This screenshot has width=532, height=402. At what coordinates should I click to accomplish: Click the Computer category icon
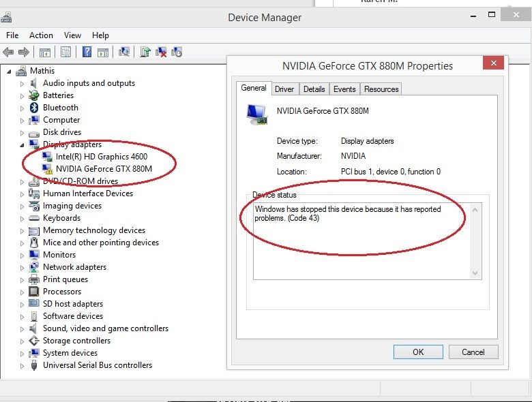point(34,120)
